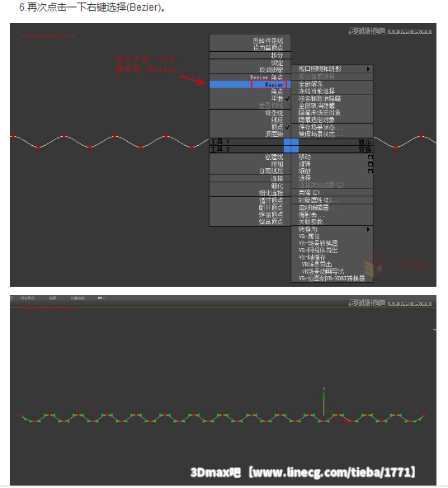Choose 细化连接 (Refine Connect)
448x488 pixels.
(271, 193)
